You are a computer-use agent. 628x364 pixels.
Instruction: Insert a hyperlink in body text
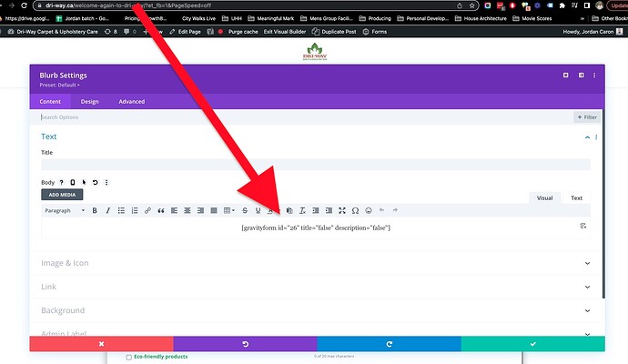(147, 210)
